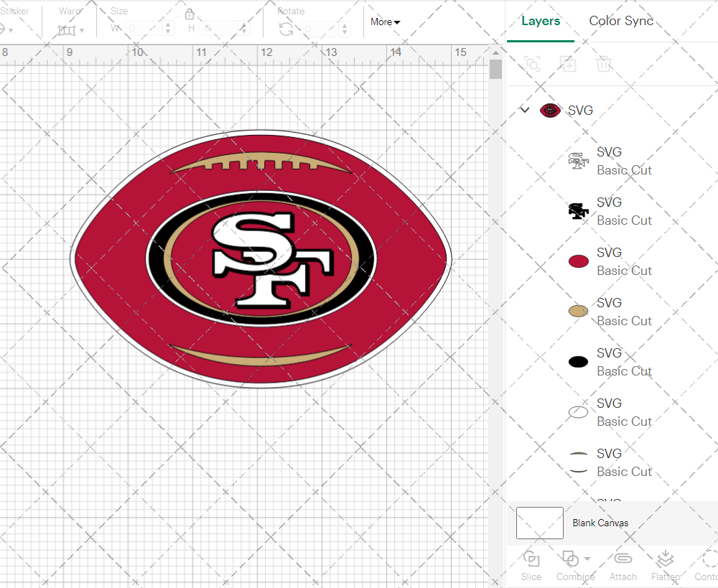Select the black SF logo layer
This screenshot has width=718, height=588.
pyautogui.click(x=578, y=211)
